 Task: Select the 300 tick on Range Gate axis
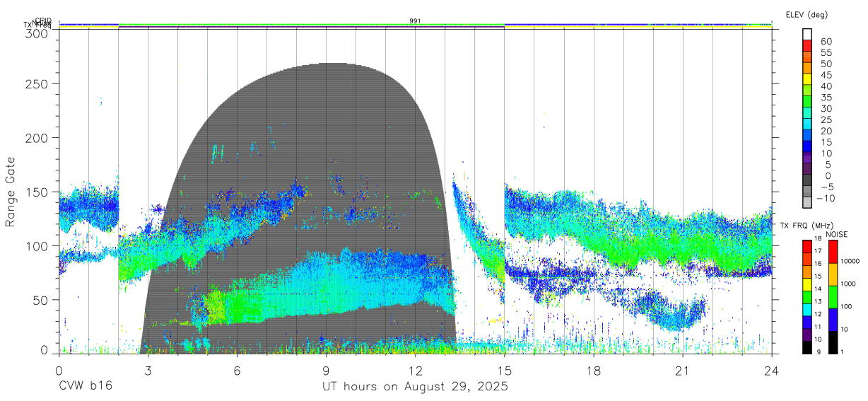37,33
